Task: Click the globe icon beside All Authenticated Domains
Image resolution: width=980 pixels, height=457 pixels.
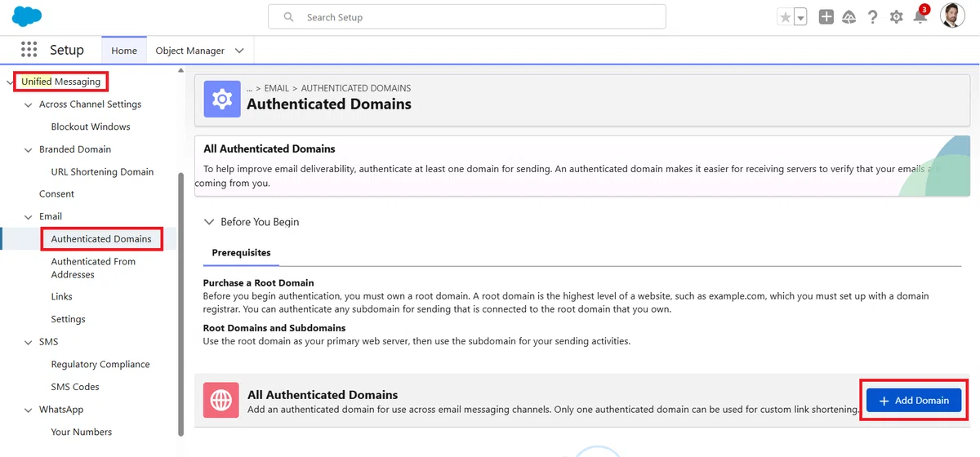Action: point(221,401)
